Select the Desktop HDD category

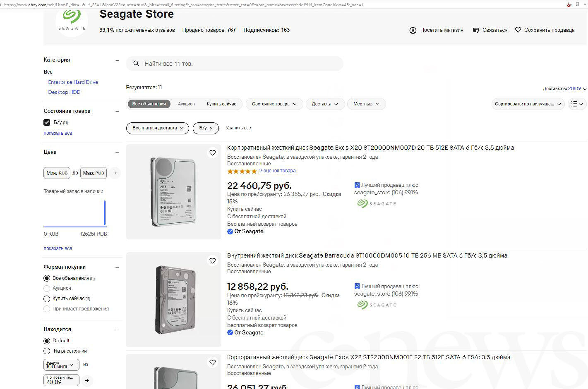pyautogui.click(x=64, y=92)
